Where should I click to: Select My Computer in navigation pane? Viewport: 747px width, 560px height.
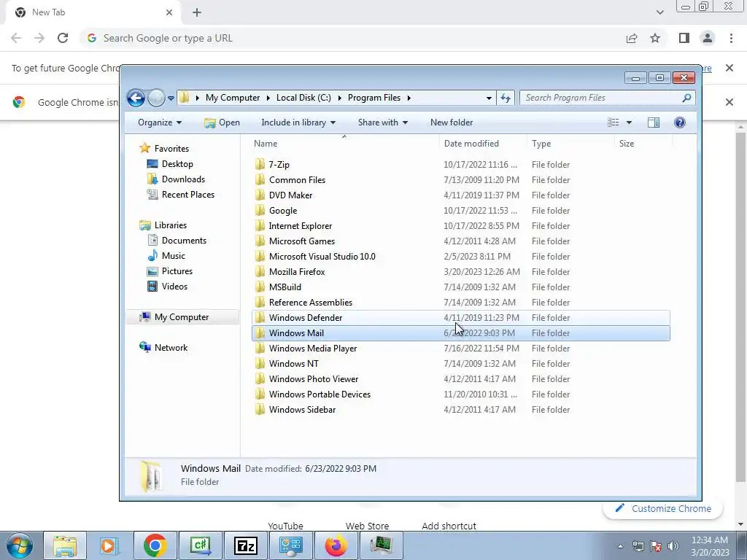click(182, 317)
